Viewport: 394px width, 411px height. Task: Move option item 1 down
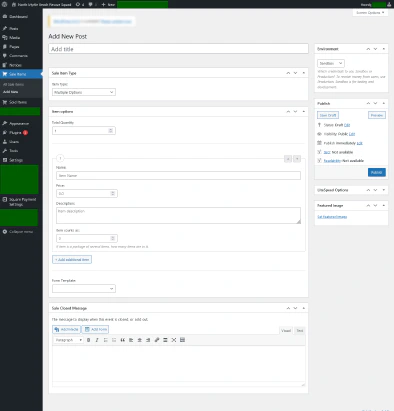pos(297,159)
